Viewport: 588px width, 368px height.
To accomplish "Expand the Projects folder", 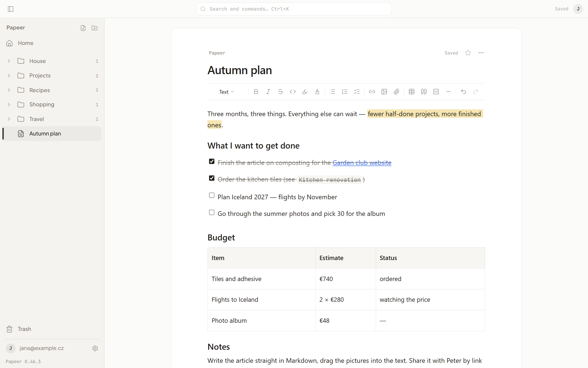I will point(9,76).
